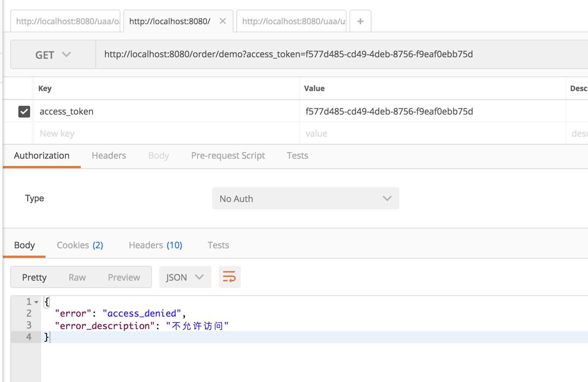Viewport: 588px width, 382px height.
Task: Select the Pretty response view
Action: 34,277
